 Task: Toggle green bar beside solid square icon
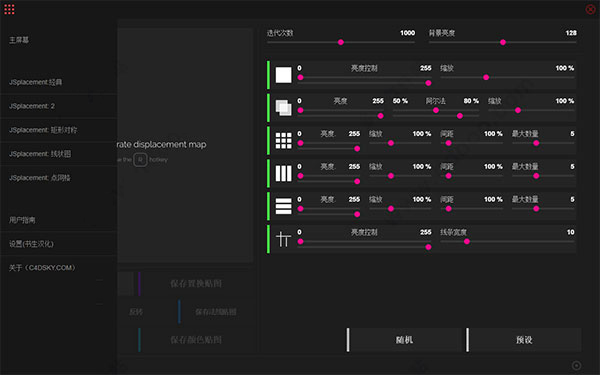[x=268, y=75]
